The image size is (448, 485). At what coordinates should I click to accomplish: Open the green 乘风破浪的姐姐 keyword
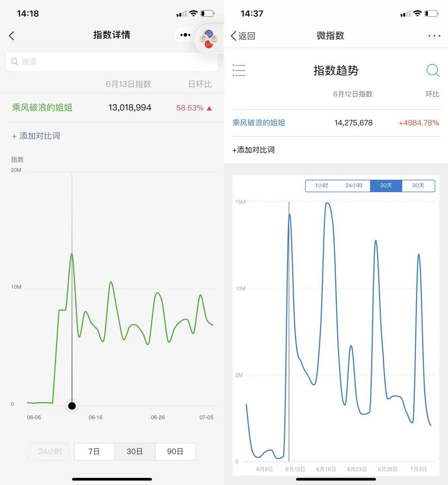click(42, 107)
